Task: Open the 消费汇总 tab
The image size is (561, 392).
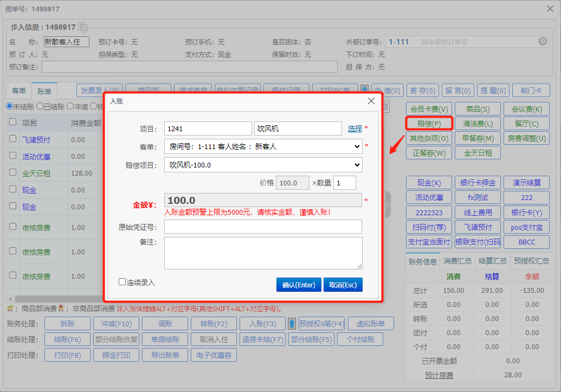Action: coord(457,261)
